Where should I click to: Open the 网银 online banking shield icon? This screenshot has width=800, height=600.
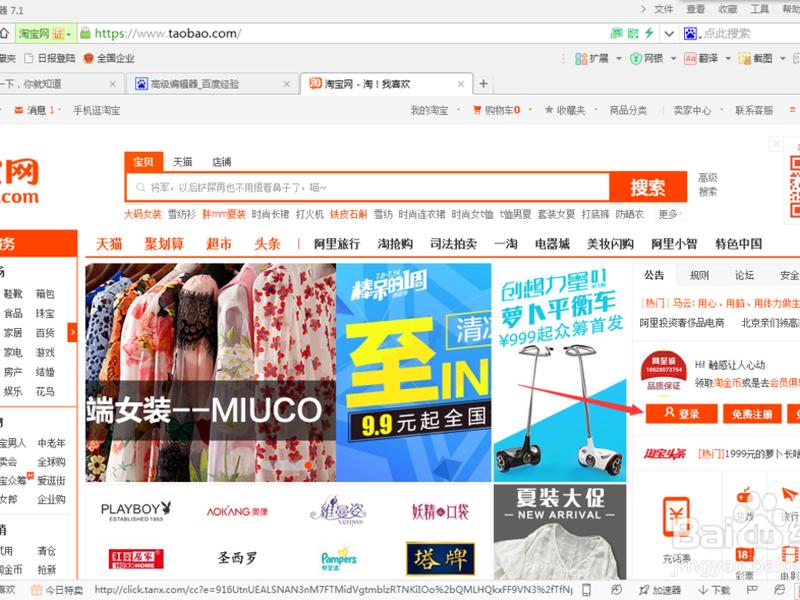click(636, 59)
